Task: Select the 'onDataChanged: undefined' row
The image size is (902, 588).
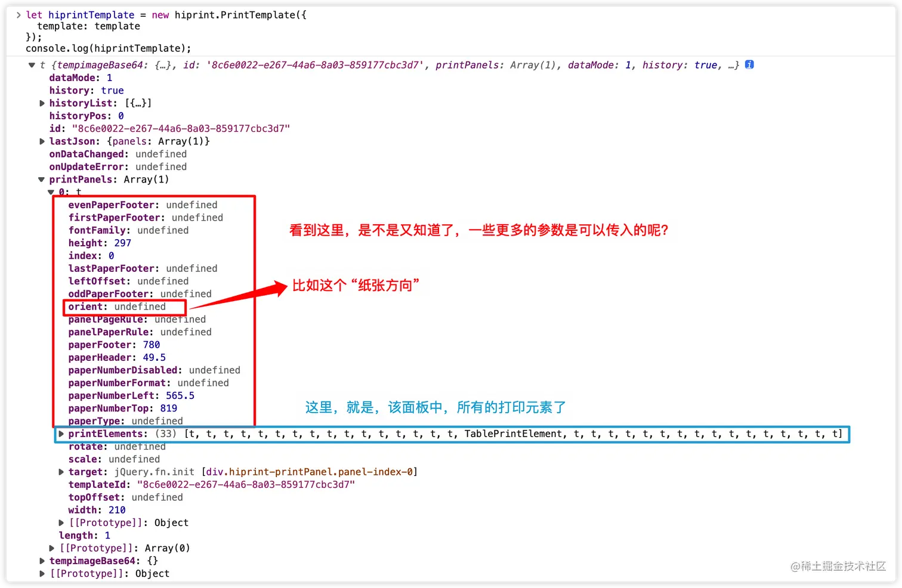Action: coord(118,154)
